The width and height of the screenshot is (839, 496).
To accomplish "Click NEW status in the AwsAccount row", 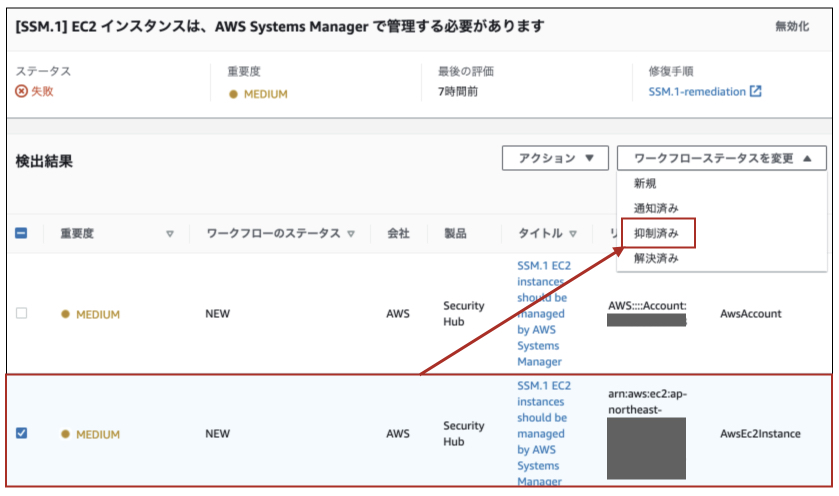I will click(x=217, y=314).
